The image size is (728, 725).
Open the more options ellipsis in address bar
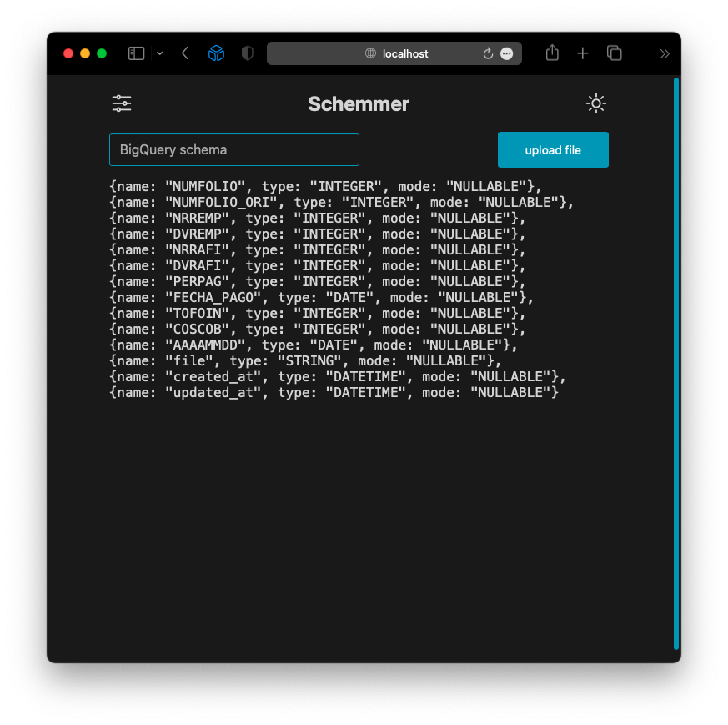pos(507,53)
